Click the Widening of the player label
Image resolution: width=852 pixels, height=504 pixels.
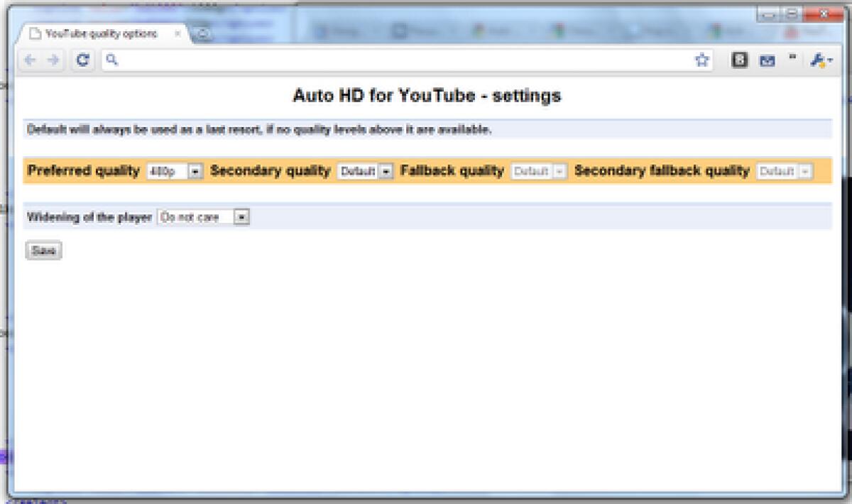coord(89,217)
